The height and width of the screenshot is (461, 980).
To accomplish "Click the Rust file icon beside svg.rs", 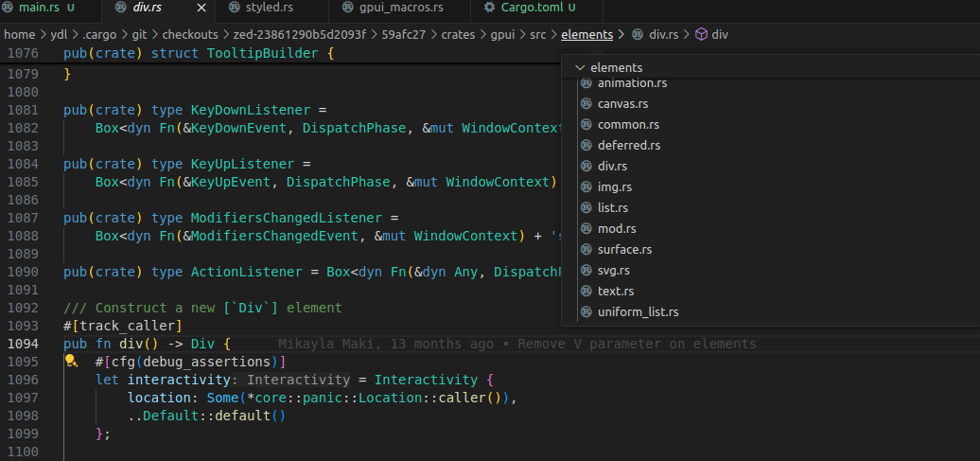I will (586, 271).
